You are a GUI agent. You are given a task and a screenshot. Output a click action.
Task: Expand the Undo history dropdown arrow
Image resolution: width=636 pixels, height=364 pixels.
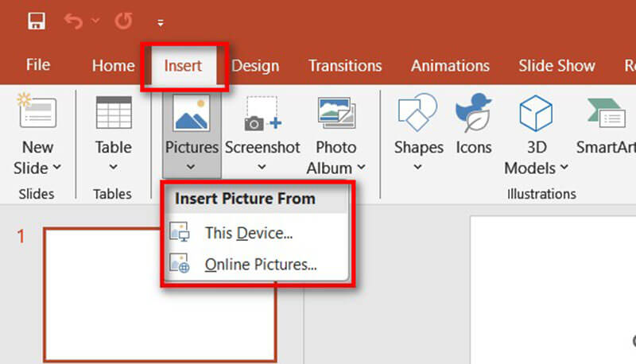click(95, 21)
